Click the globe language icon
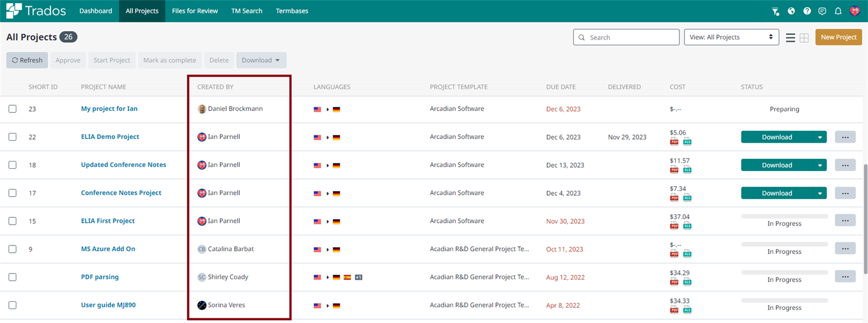This screenshot has width=868, height=323. pos(792,11)
